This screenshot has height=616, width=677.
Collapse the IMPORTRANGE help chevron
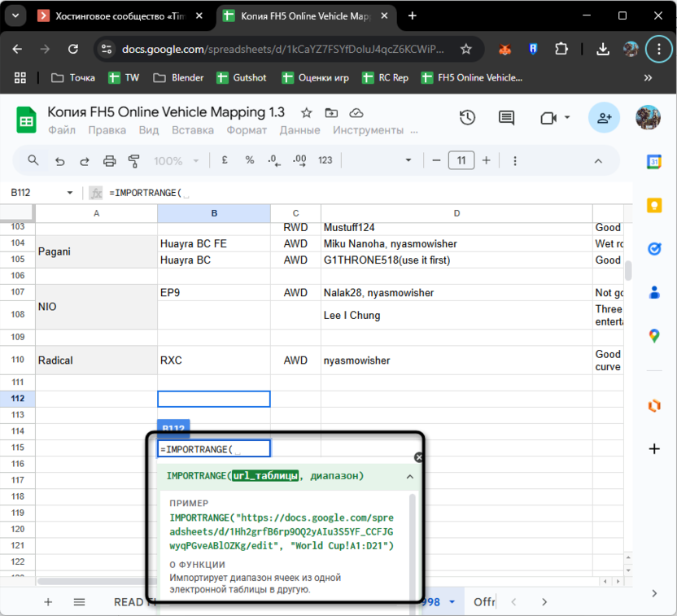[x=409, y=476]
